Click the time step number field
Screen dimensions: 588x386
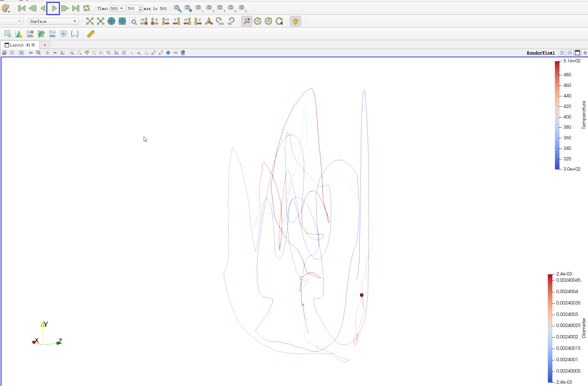click(x=132, y=9)
